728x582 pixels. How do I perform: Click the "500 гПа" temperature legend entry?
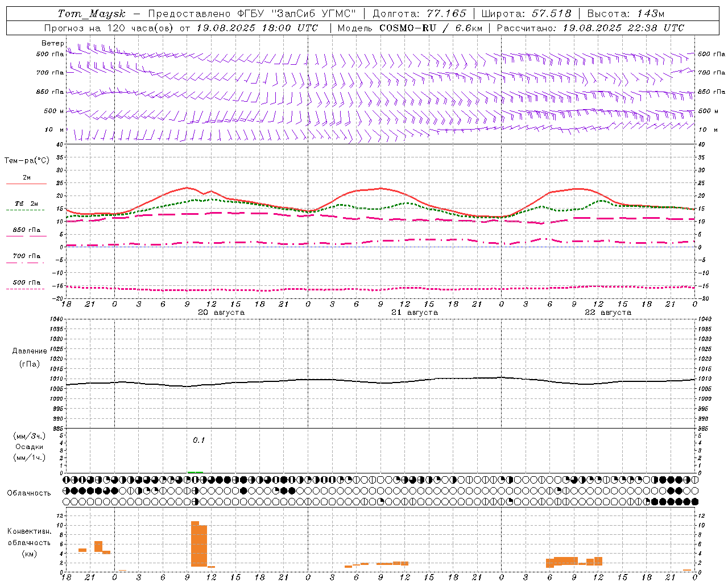point(27,282)
